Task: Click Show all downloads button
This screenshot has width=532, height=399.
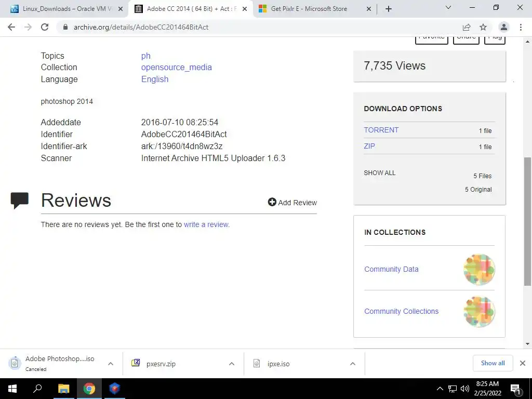Action: (x=493, y=363)
